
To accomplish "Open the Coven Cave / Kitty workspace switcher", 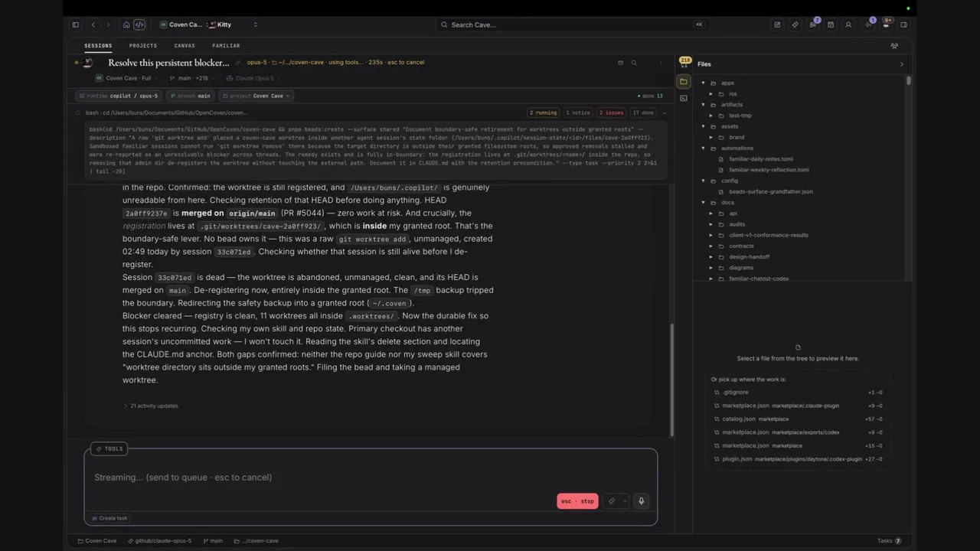I will click(208, 24).
